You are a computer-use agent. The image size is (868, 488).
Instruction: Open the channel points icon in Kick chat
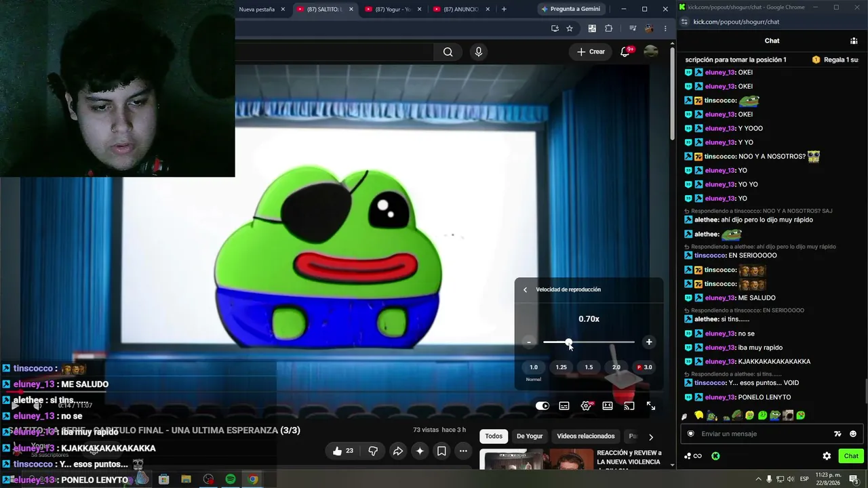pos(692,456)
